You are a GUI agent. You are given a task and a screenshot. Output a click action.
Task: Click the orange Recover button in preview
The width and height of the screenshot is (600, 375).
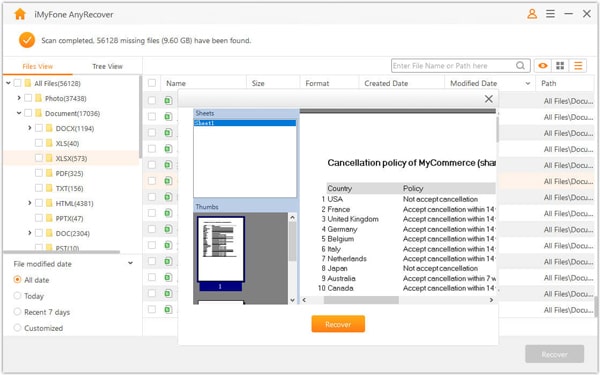click(338, 324)
